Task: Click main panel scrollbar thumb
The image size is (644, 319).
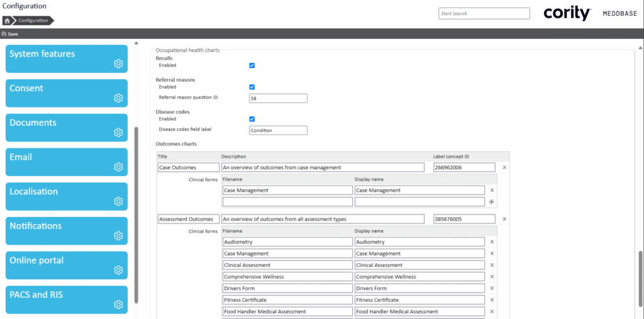Action: click(640, 279)
